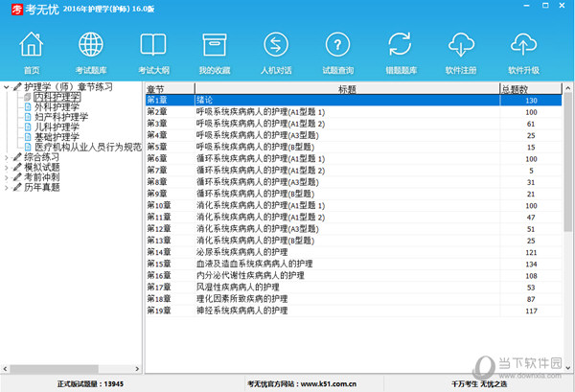Select 血液及造血系统疾病病人的护理 row

pyautogui.click(x=354, y=264)
